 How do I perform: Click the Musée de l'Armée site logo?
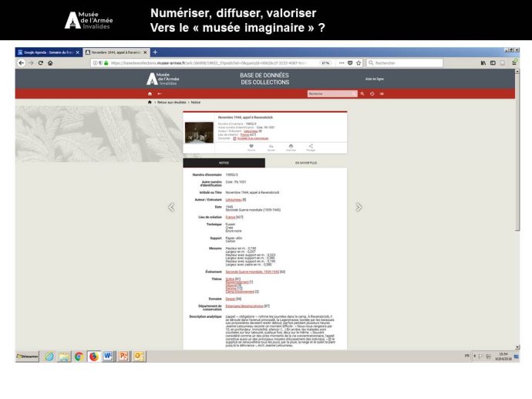tap(163, 79)
